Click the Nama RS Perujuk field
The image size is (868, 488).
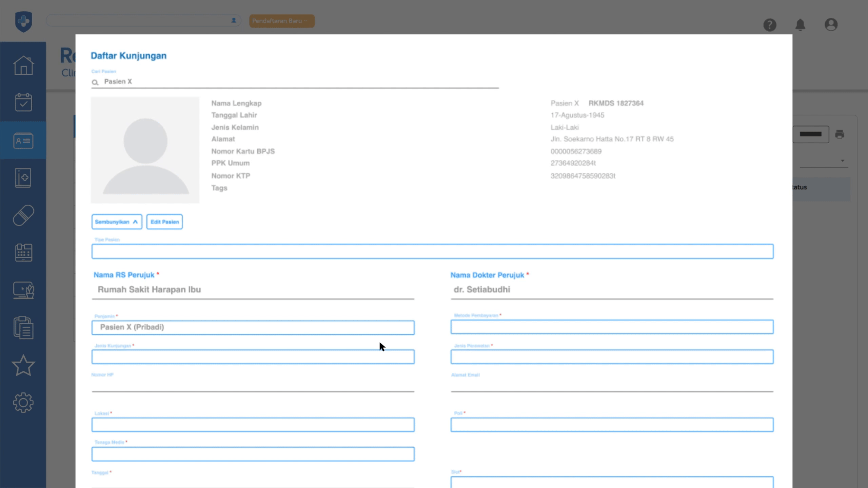click(253, 290)
